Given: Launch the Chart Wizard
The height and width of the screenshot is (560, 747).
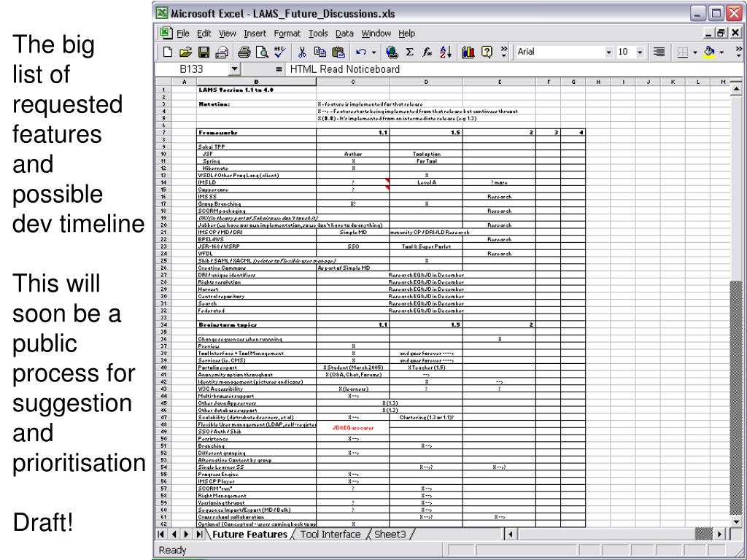Looking at the screenshot, I should (468, 52).
